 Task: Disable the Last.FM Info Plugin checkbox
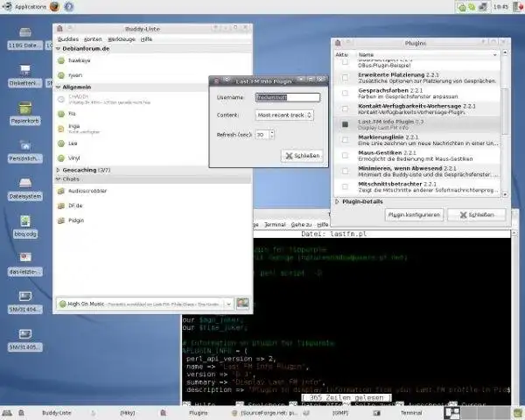[x=345, y=124]
